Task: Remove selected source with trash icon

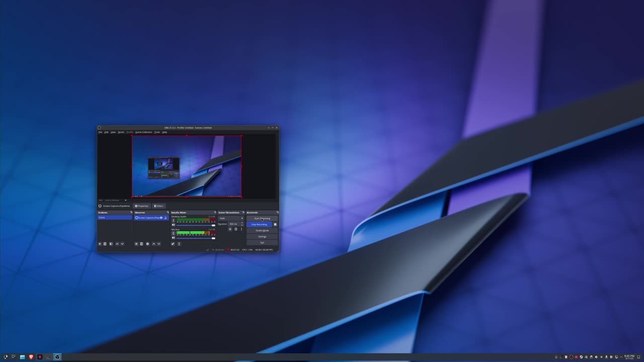Action: pyautogui.click(x=141, y=244)
